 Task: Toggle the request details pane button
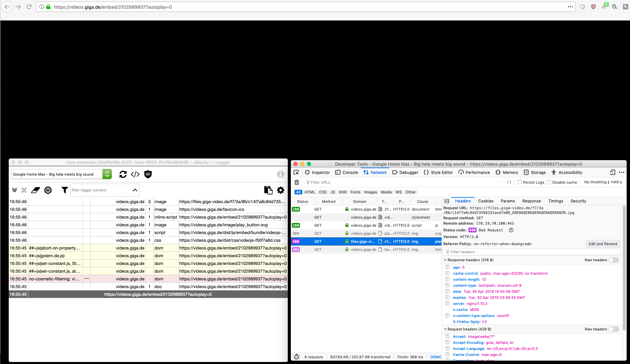point(446,201)
